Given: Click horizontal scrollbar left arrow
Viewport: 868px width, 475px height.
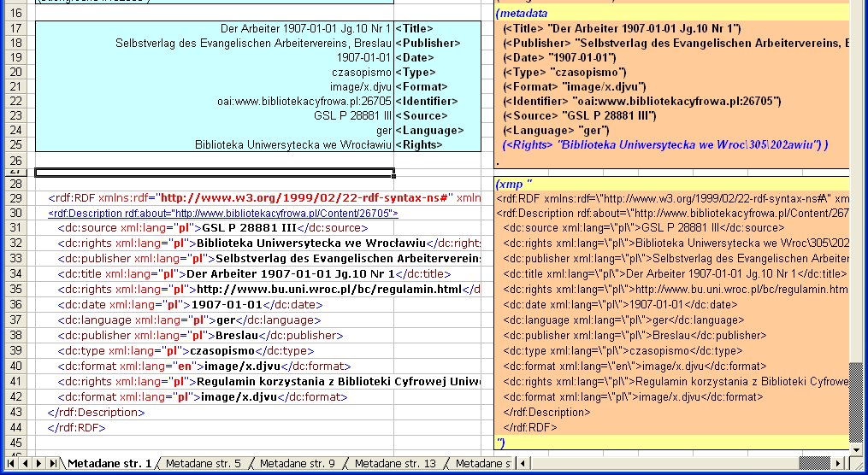Looking at the screenshot, I should pyautogui.click(x=523, y=463).
